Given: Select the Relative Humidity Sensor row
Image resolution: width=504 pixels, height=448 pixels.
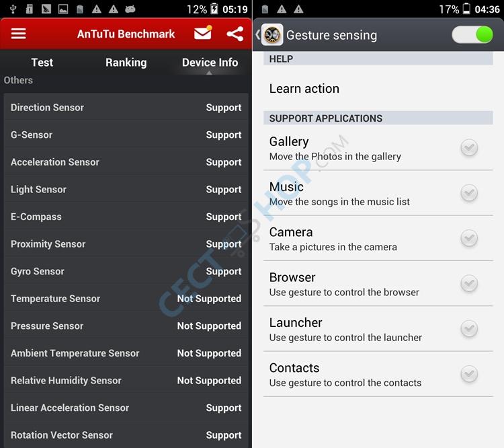Looking at the screenshot, I should [126, 381].
